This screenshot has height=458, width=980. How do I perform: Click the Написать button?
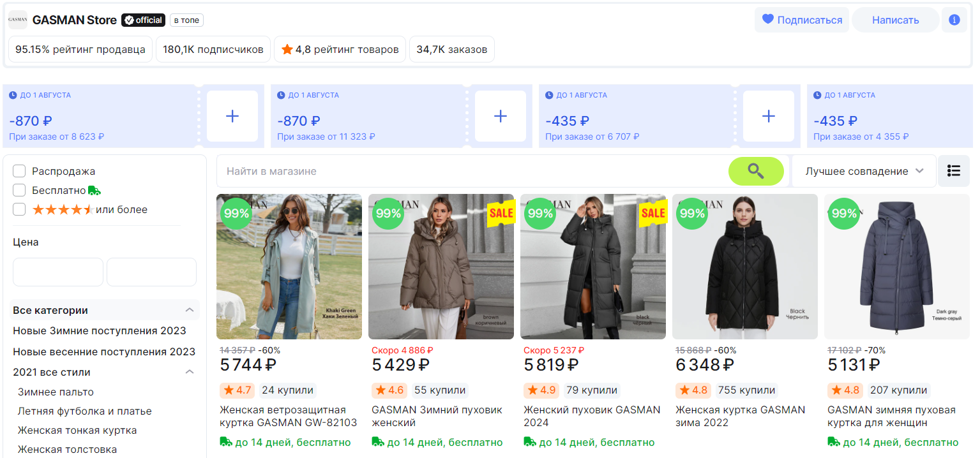click(896, 20)
